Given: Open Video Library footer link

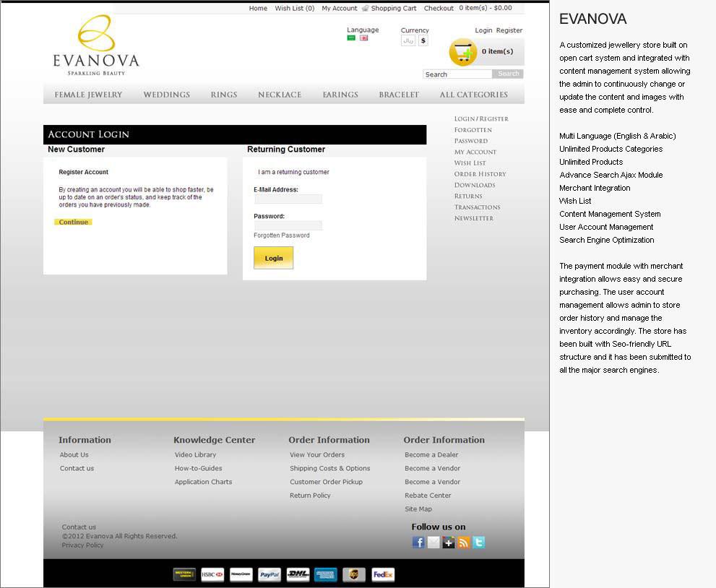Looking at the screenshot, I should [195, 454].
